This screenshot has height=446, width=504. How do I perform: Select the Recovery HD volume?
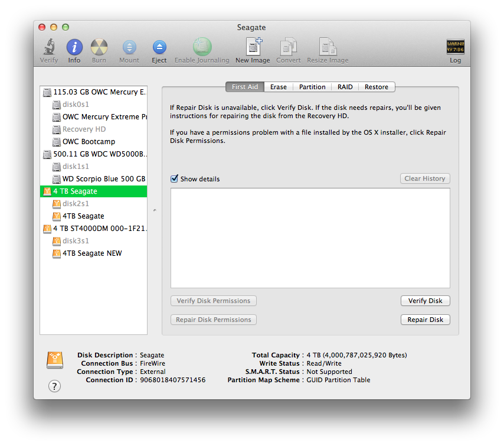pos(93,129)
